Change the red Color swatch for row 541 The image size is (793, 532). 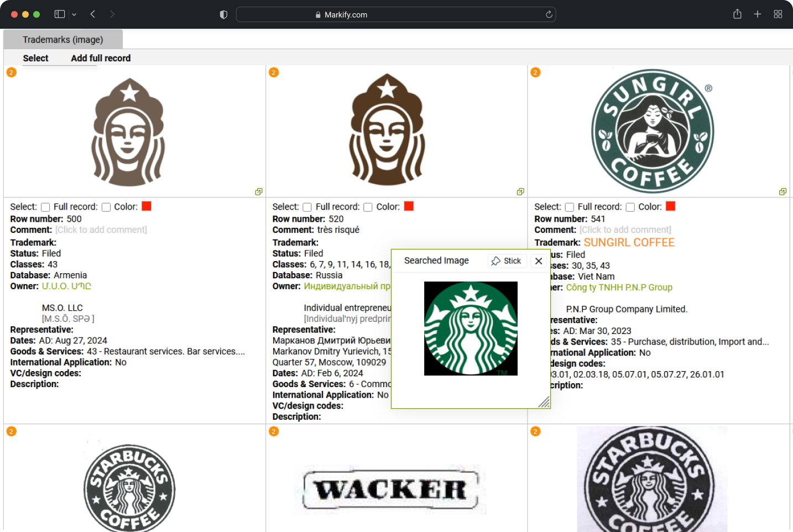[671, 206]
